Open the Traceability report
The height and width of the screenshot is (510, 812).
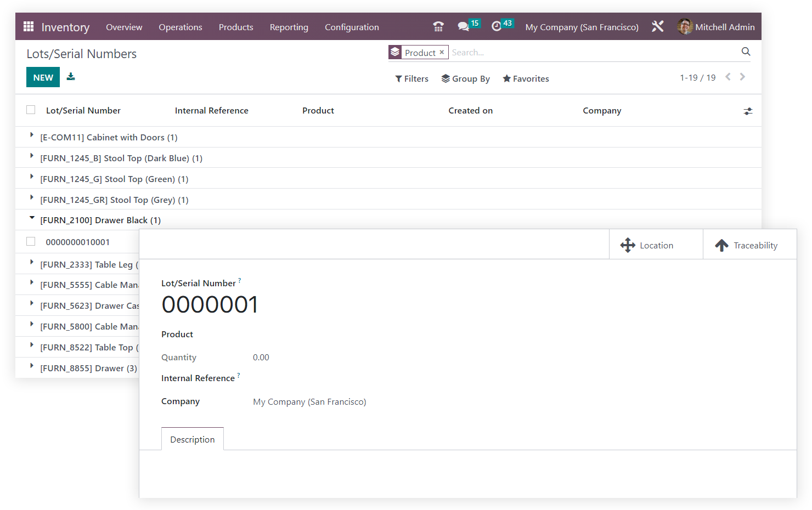coord(749,245)
